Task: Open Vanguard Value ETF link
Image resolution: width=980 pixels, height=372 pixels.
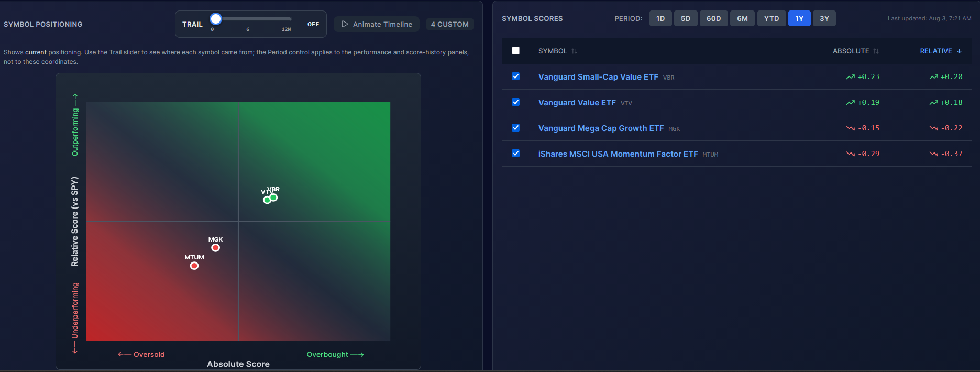Action: (577, 103)
